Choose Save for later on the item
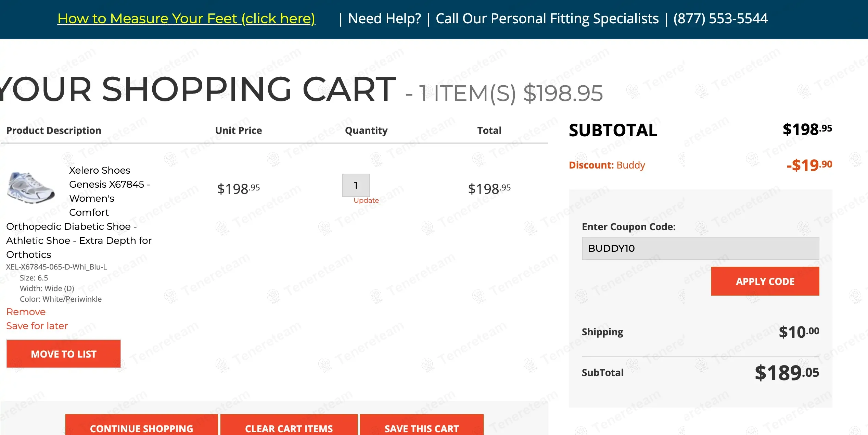This screenshot has height=435, width=868. [x=37, y=326]
